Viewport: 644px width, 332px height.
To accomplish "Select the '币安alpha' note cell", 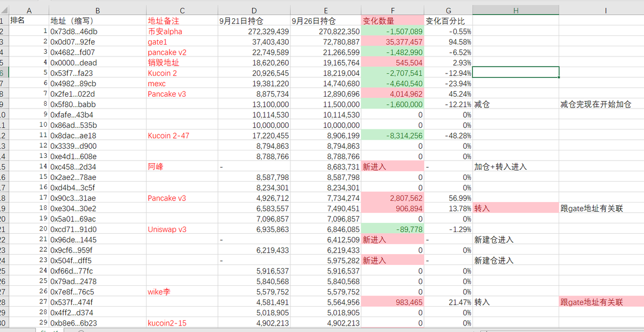I will coord(182,31).
